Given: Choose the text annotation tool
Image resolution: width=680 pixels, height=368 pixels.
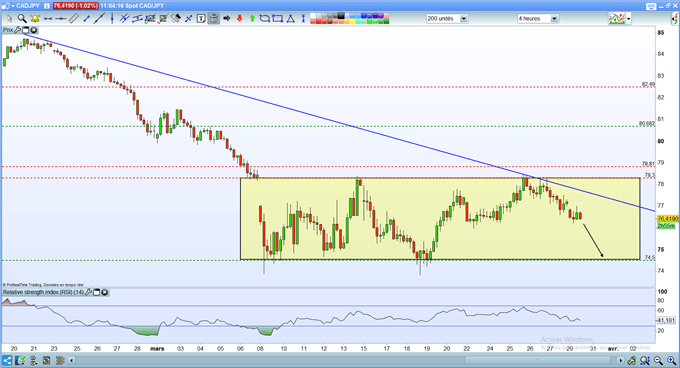Looking at the screenshot, I should (x=201, y=19).
